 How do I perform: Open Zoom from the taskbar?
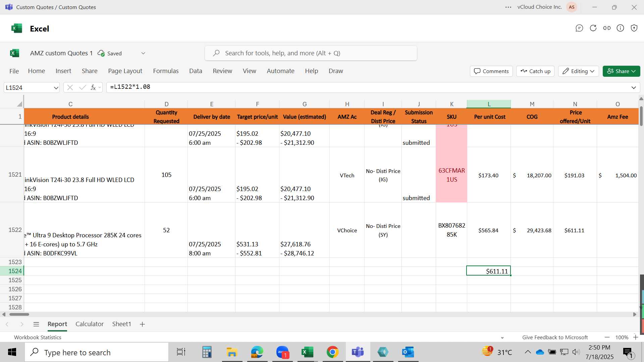tap(282, 352)
